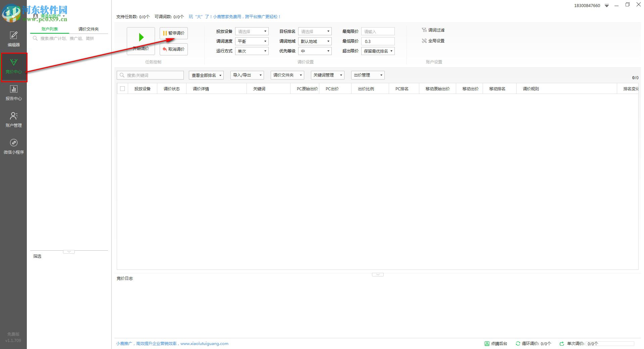
Task: Open the 目标排名 dropdown
Action: coord(315,32)
